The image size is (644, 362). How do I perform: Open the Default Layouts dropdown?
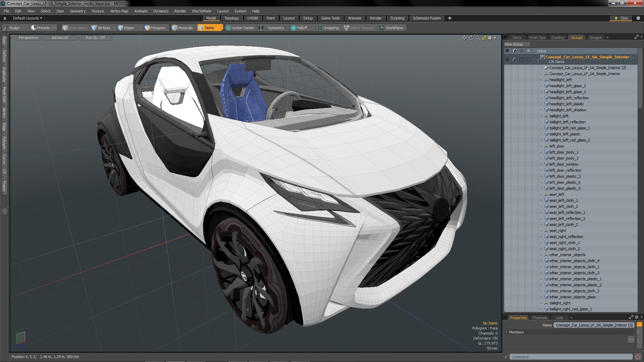pos(28,18)
